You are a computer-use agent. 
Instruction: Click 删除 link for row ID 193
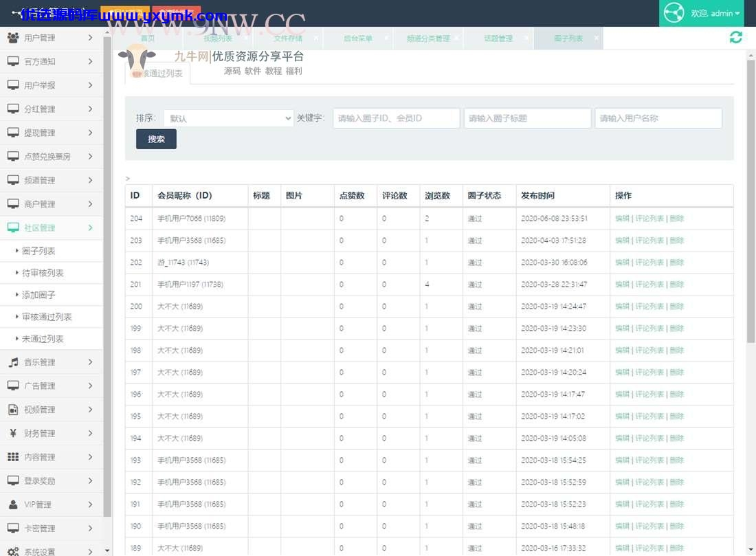677,460
